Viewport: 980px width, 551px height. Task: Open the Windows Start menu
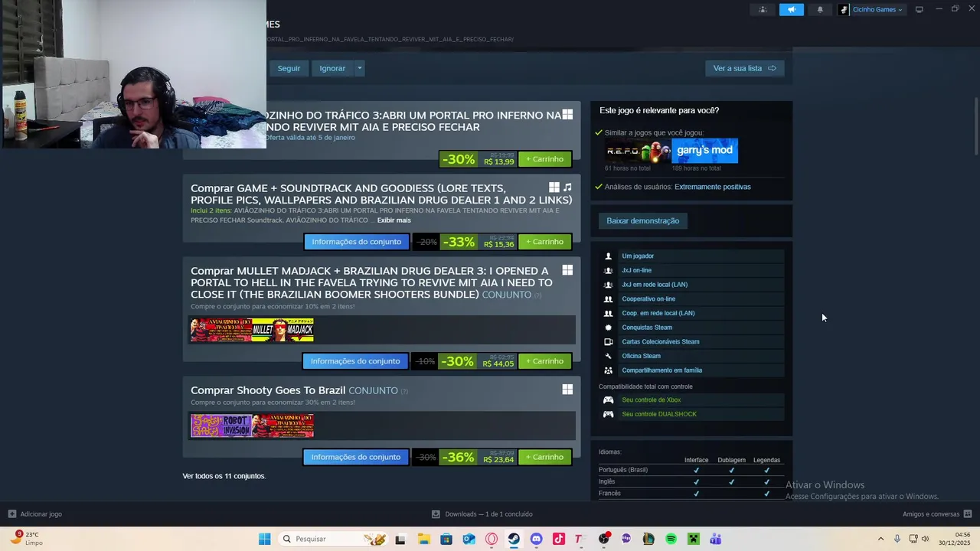pos(264,539)
